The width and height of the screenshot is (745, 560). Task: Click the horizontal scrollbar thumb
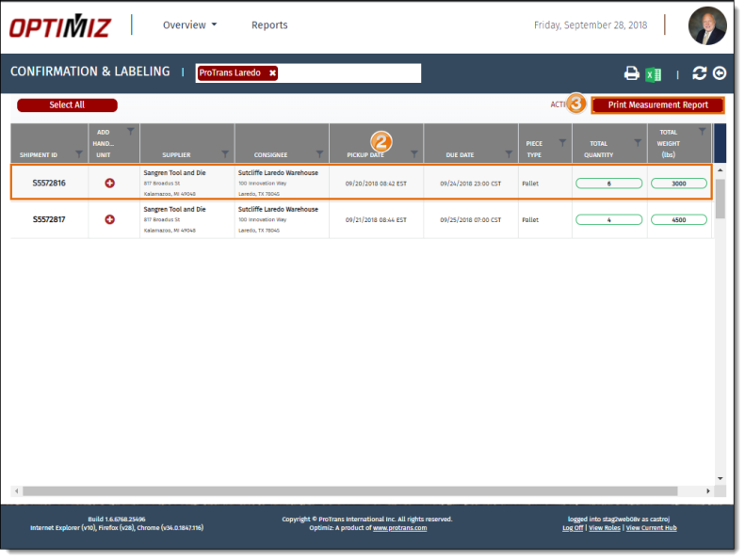point(350,490)
